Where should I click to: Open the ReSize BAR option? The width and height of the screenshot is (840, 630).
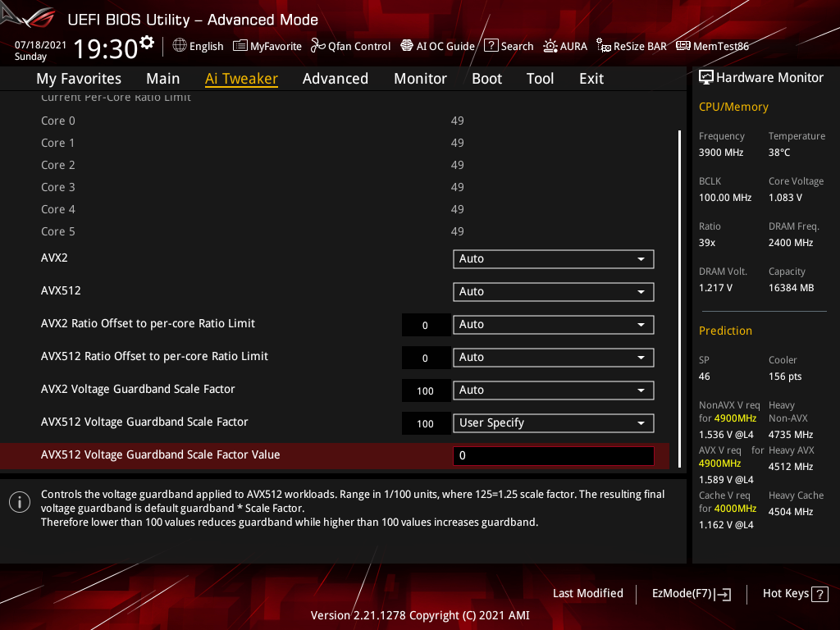[x=632, y=46]
